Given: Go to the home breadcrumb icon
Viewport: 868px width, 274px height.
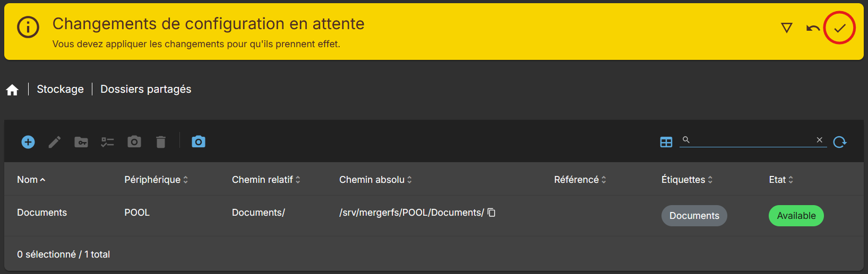Looking at the screenshot, I should pyautogui.click(x=12, y=90).
